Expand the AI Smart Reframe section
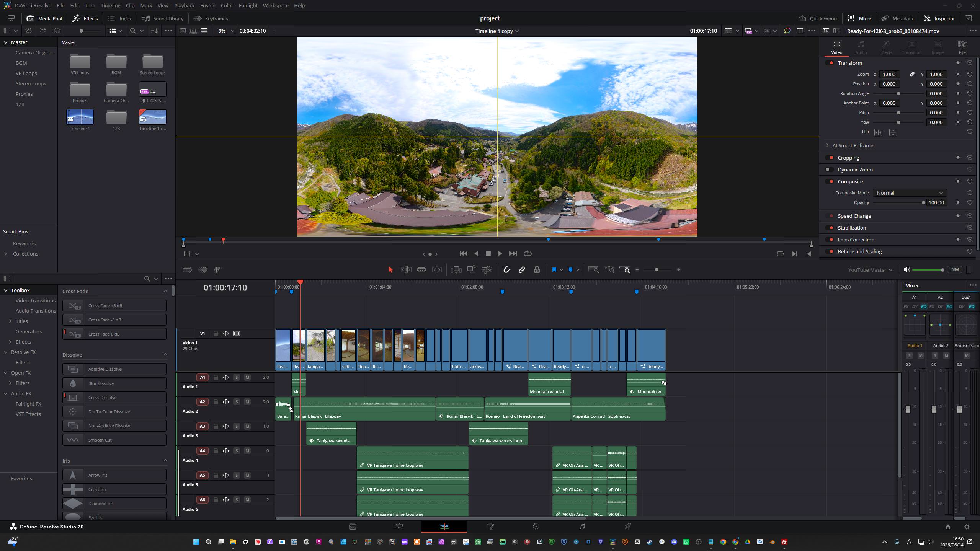The width and height of the screenshot is (980, 551). click(827, 145)
